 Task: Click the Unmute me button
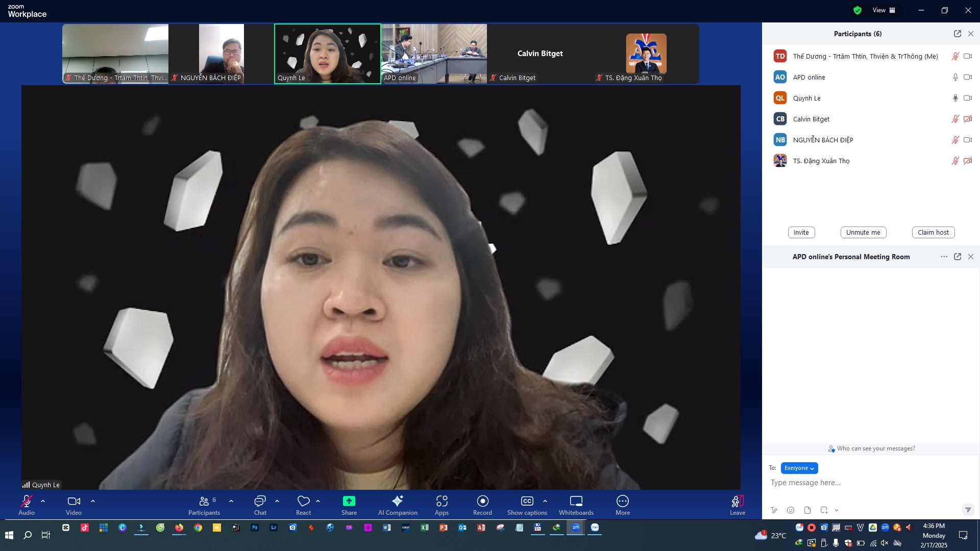[863, 233]
